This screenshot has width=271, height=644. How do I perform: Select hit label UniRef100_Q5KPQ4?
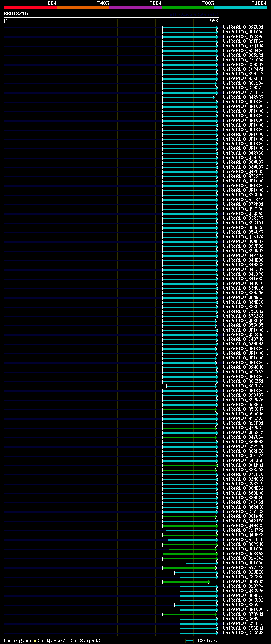[x=244, y=321]
